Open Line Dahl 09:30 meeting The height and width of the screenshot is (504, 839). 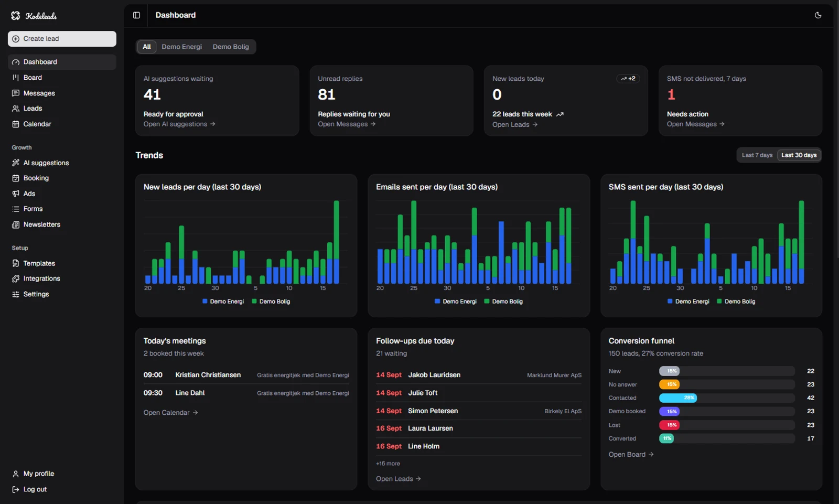coord(246,393)
